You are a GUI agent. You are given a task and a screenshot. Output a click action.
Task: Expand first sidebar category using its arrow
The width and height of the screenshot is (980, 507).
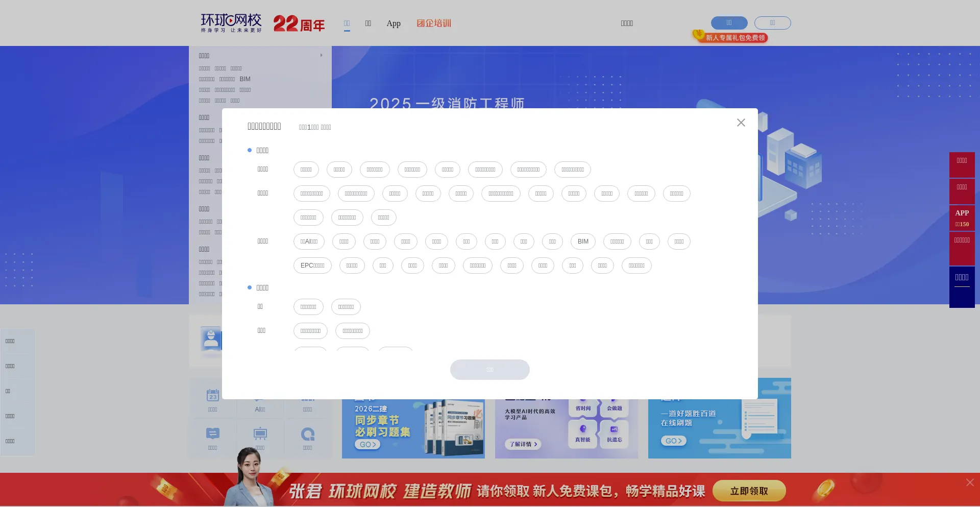pyautogui.click(x=321, y=55)
